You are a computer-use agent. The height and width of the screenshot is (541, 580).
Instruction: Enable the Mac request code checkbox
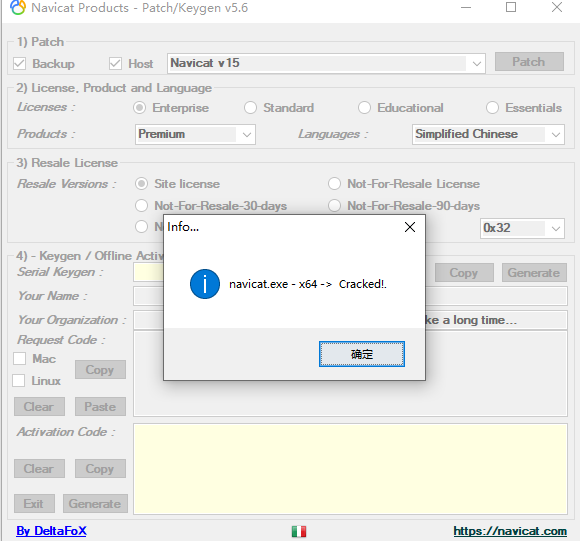(19, 358)
